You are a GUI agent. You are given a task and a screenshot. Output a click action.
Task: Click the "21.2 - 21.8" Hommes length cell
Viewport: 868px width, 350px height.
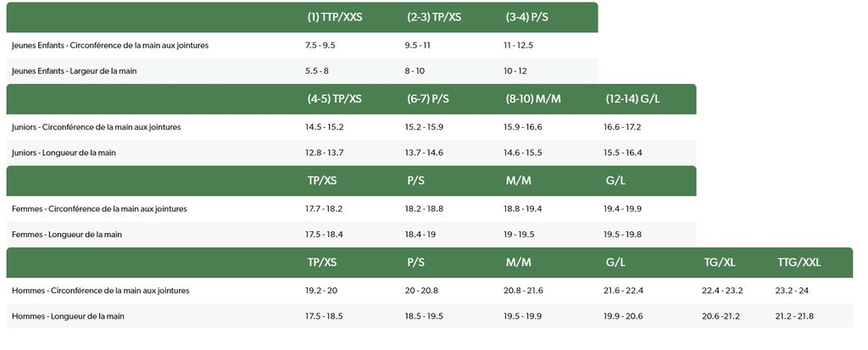794,316
